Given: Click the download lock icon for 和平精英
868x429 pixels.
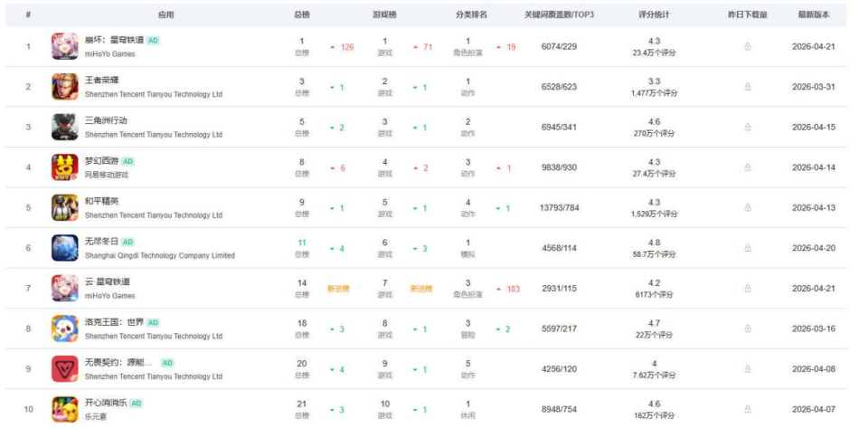Looking at the screenshot, I should click(748, 208).
